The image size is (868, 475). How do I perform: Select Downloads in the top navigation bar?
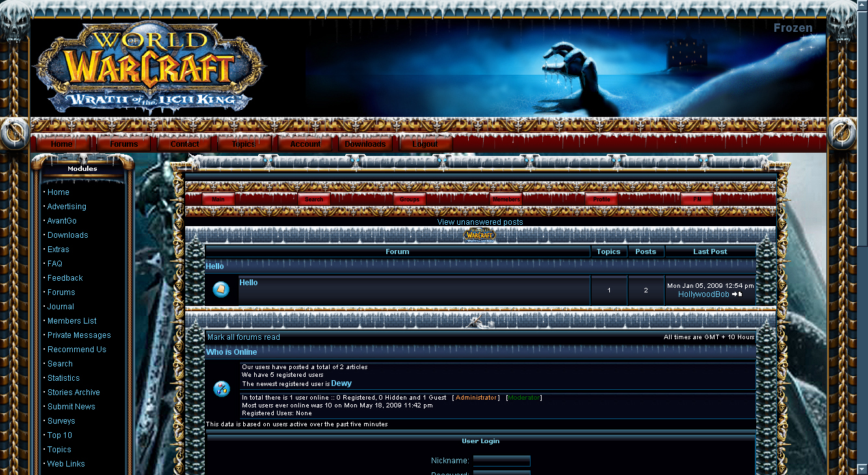click(x=365, y=144)
